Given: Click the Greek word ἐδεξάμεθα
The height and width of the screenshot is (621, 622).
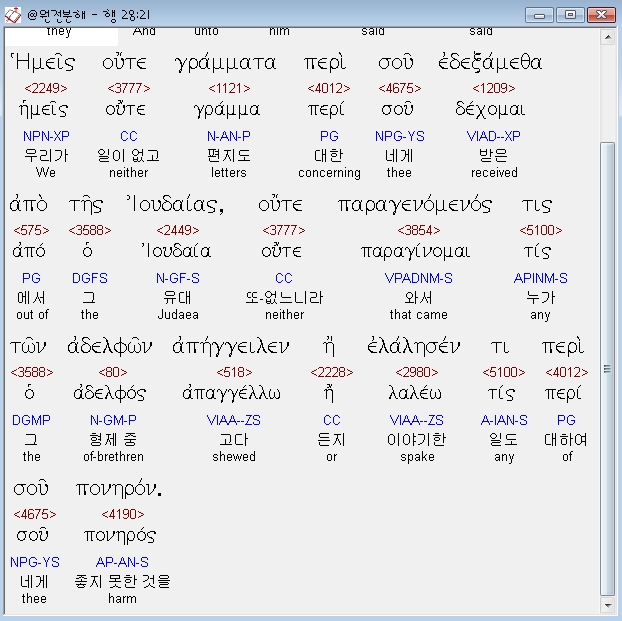Looking at the screenshot, I should [490, 63].
